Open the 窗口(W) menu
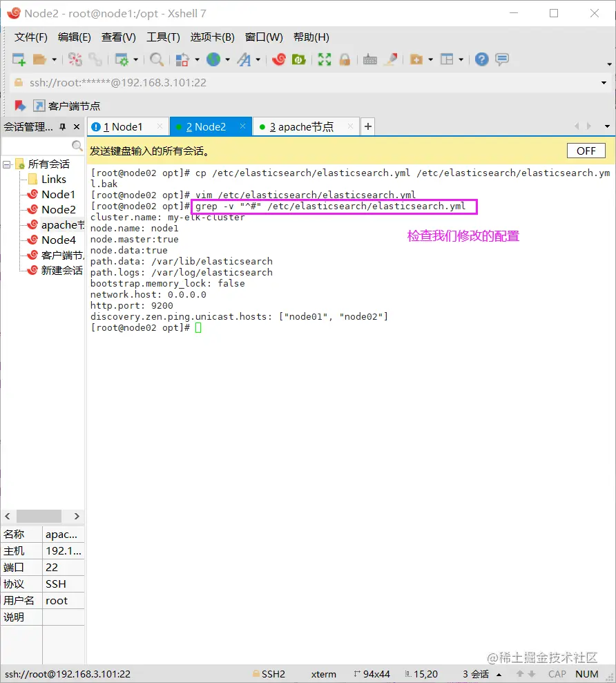616x683 pixels. coord(264,37)
